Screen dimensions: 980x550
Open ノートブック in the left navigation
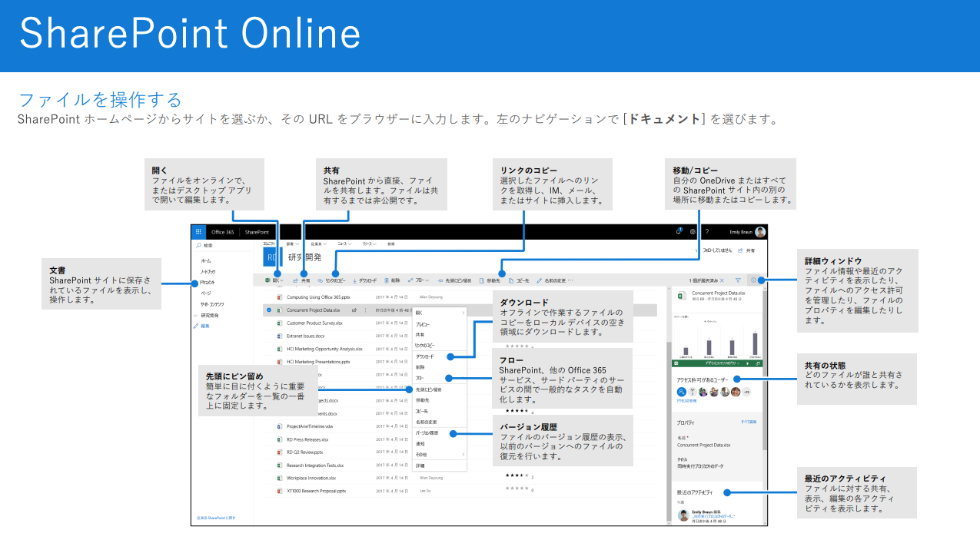pyautogui.click(x=209, y=272)
